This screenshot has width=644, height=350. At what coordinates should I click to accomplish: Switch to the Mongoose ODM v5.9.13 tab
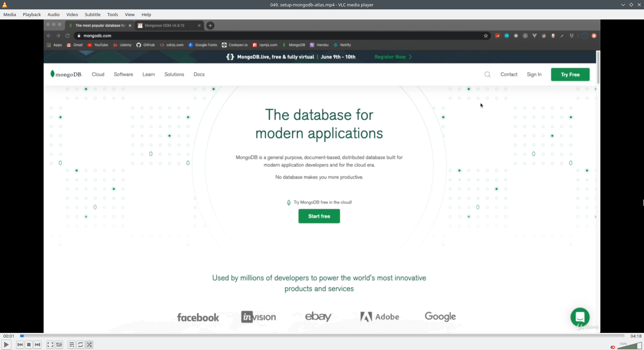pyautogui.click(x=169, y=26)
